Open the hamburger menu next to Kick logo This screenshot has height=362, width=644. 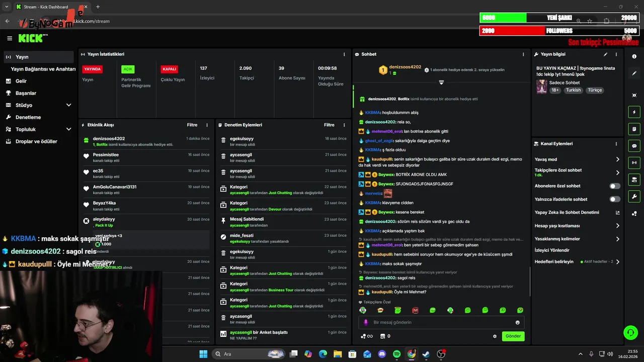[10, 38]
